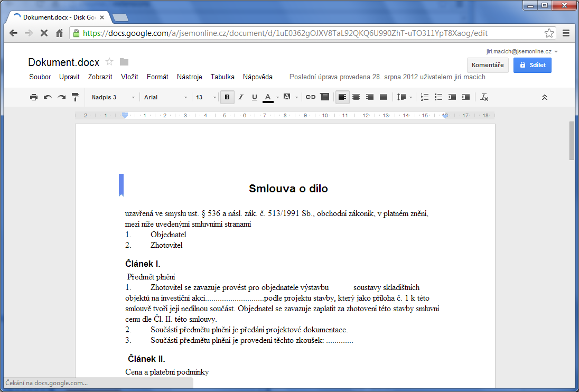579x392 pixels.
Task: Click the Předmět plnění line
Action: 151,277
